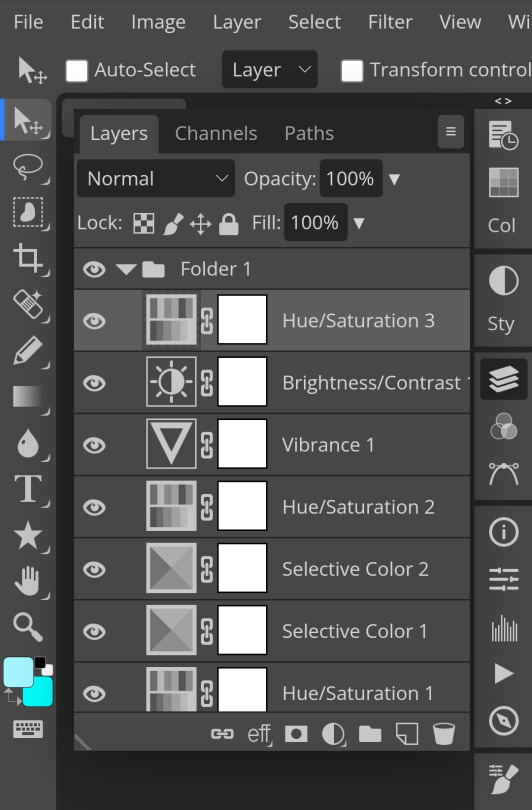Open the Normal blend mode dropdown
The height and width of the screenshot is (810, 532).
click(x=155, y=178)
